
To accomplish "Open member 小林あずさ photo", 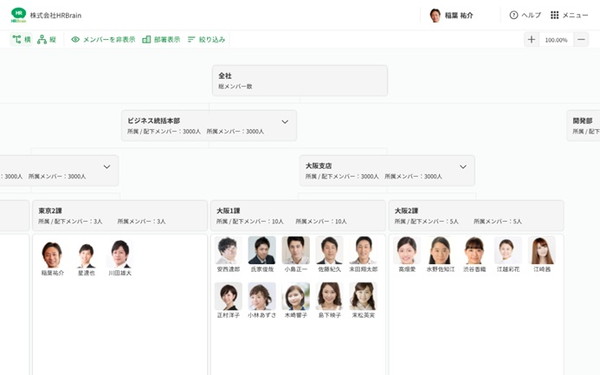I will click(x=262, y=296).
